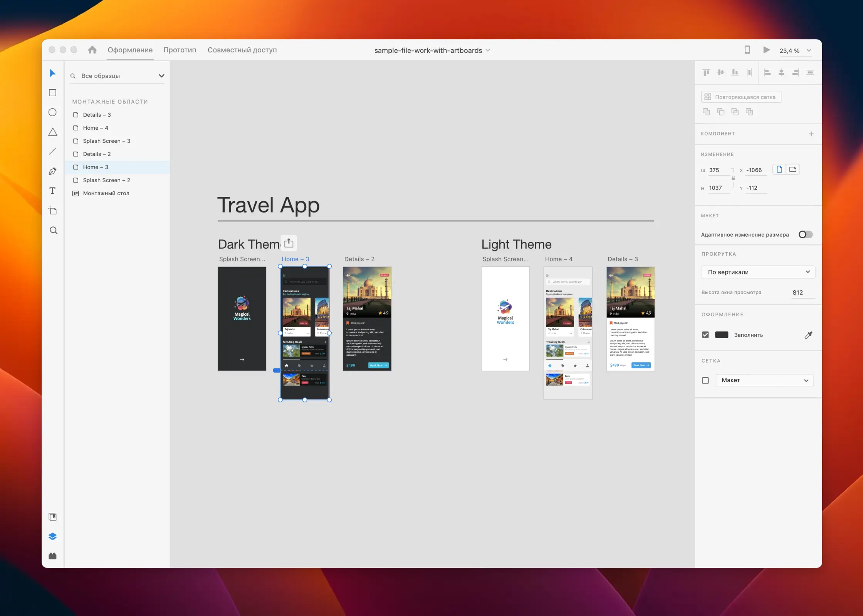Open the zoom percentage dropdown
Image resolution: width=863 pixels, height=616 pixels.
(809, 50)
